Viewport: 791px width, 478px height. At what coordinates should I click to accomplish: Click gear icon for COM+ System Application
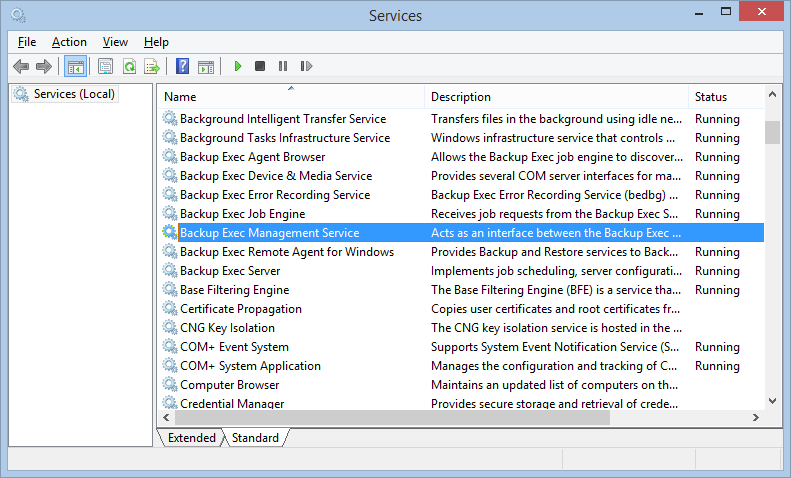[170, 366]
